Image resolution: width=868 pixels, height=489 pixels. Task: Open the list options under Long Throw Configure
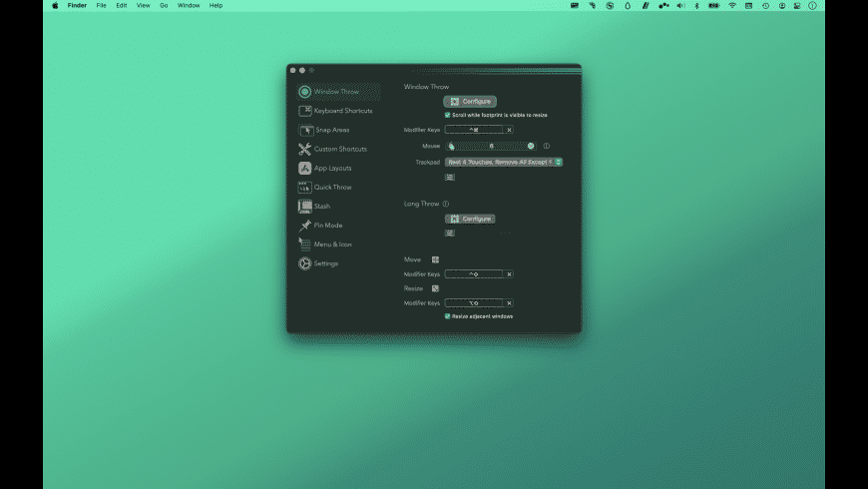[x=450, y=233]
